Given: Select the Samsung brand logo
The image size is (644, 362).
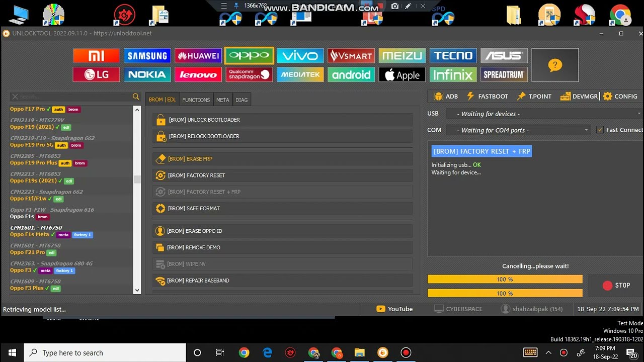Looking at the screenshot, I should 147,56.
